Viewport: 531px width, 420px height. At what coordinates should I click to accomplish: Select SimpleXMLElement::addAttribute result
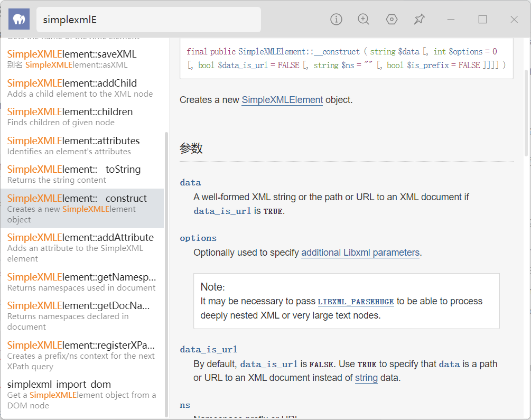[x=82, y=248]
